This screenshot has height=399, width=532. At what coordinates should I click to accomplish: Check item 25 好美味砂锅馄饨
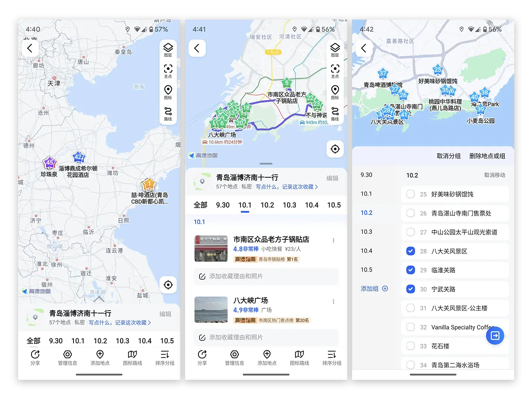[x=410, y=194]
